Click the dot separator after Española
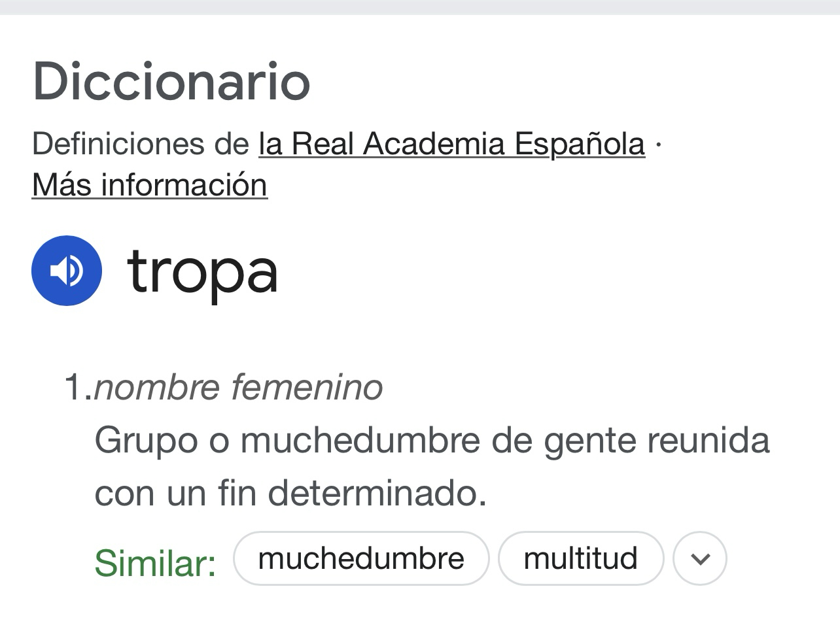The height and width of the screenshot is (629, 840). 658,144
